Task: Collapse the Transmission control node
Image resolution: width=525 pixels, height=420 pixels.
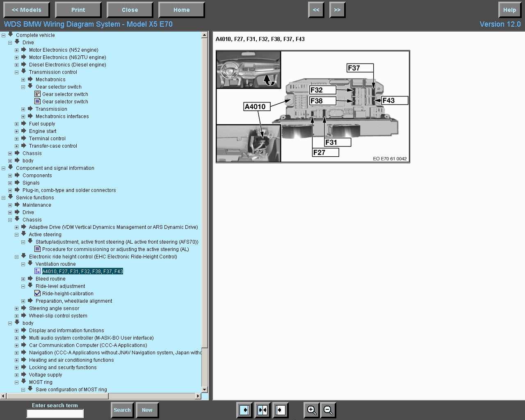Action: point(17,72)
